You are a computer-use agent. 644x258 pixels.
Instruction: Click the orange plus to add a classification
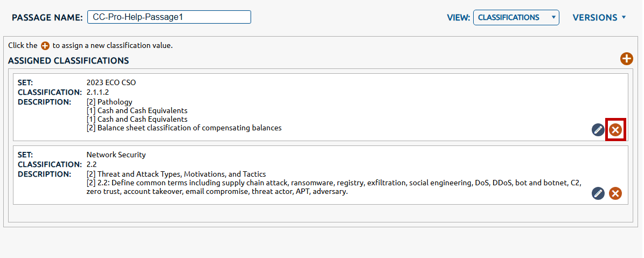[x=626, y=59]
